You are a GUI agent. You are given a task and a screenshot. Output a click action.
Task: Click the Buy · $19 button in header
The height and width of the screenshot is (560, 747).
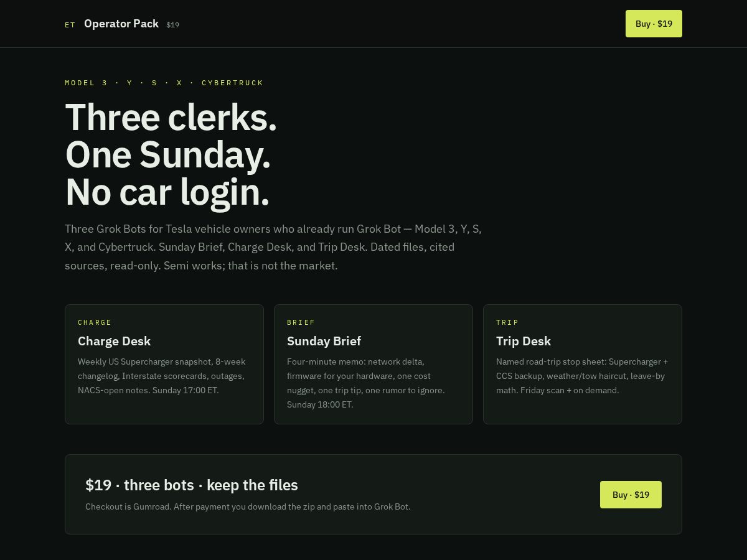coord(654,24)
